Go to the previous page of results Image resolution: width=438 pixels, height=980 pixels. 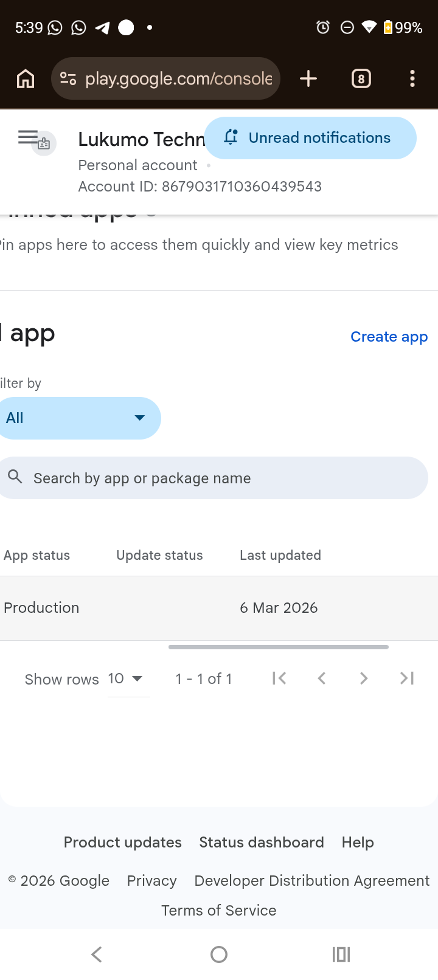[322, 678]
